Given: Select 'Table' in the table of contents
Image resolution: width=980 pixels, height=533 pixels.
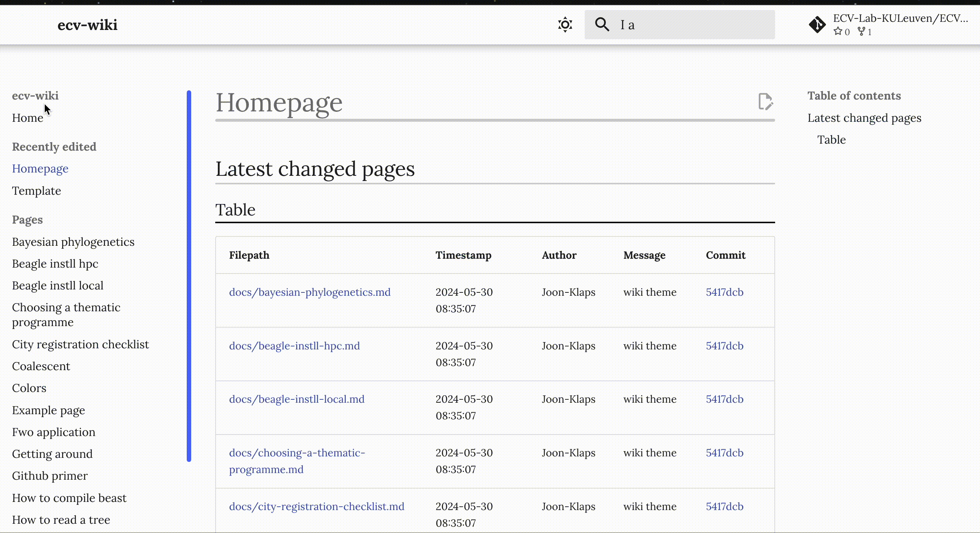Looking at the screenshot, I should (x=831, y=139).
